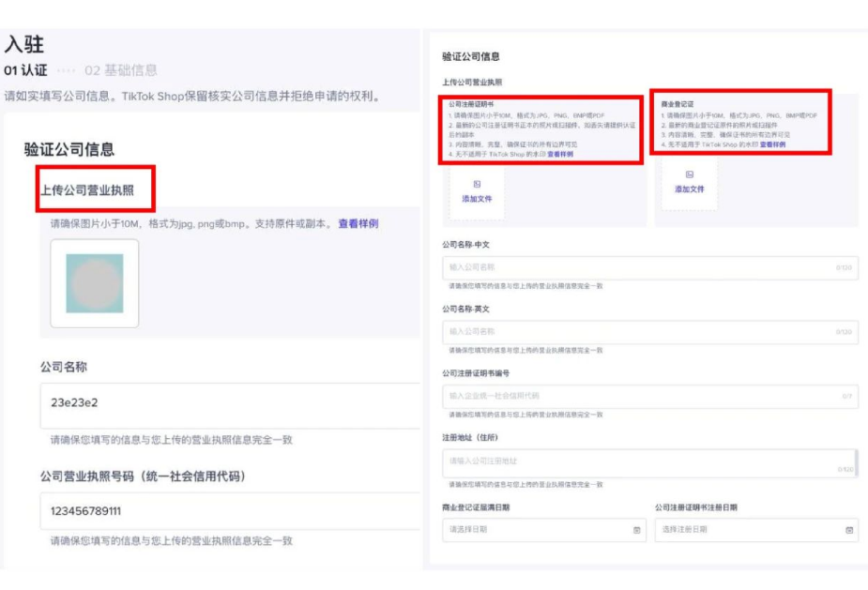
Task: Click calendar icon in 商业登记证届满日期 field
Action: tap(637, 530)
